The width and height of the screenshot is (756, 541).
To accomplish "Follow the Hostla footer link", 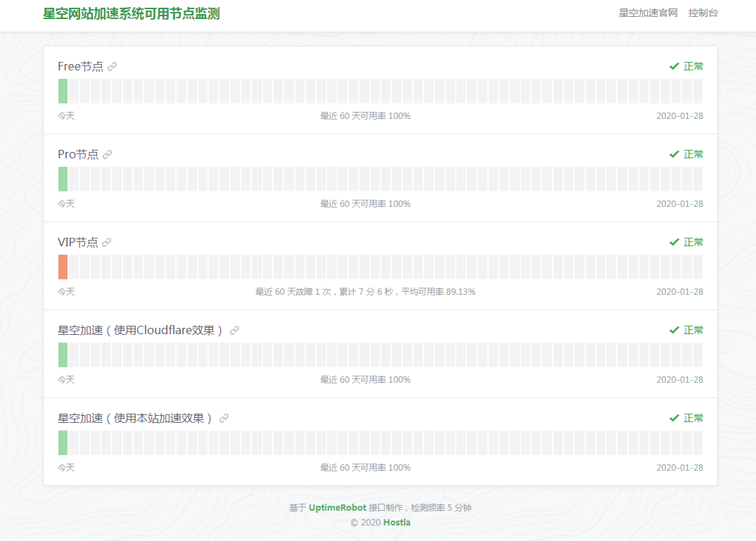I will (397, 523).
